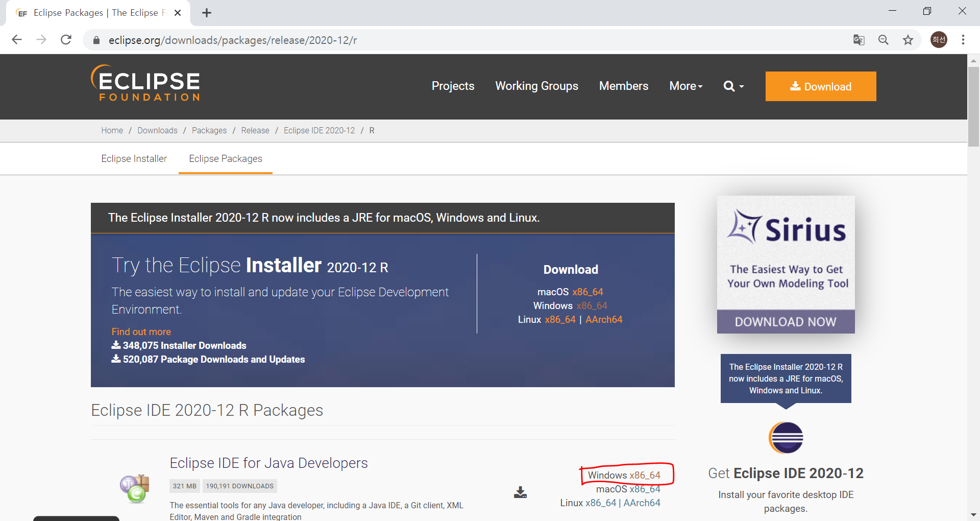The image size is (980, 521).
Task: Reload the current page
Action: point(66,40)
